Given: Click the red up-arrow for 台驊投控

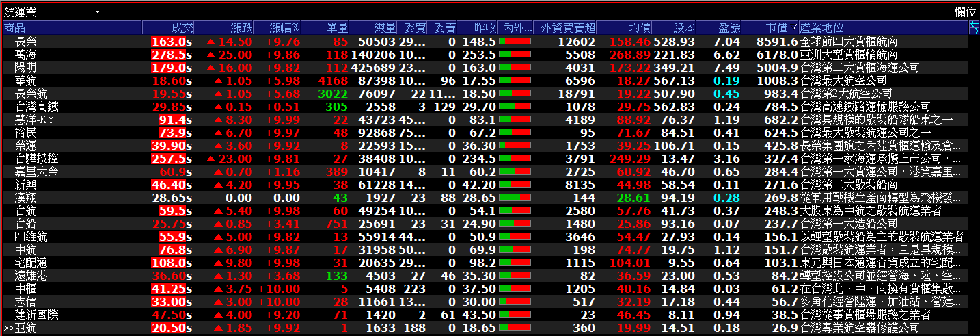Looking at the screenshot, I should [212, 159].
